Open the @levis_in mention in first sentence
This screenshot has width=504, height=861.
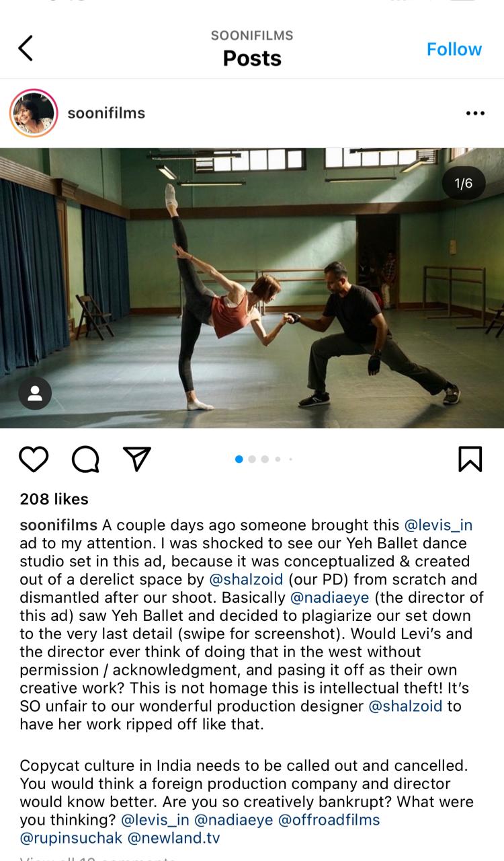[x=438, y=525]
